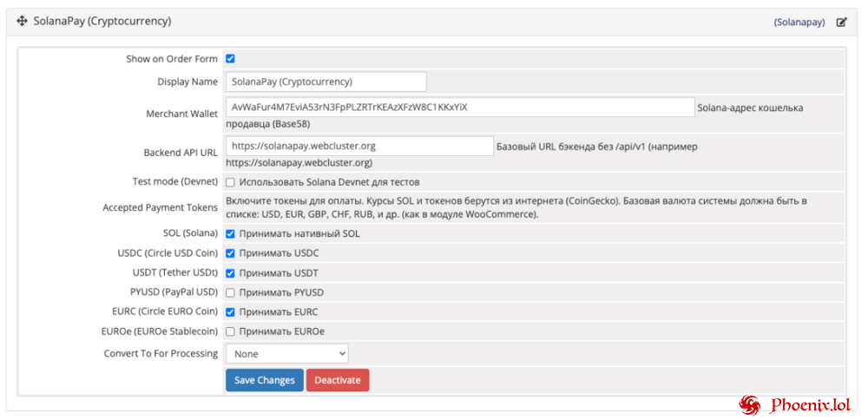Screen dimensions: 868x419
Task: Enable the PYUSD accept checkbox
Action: 230,292
